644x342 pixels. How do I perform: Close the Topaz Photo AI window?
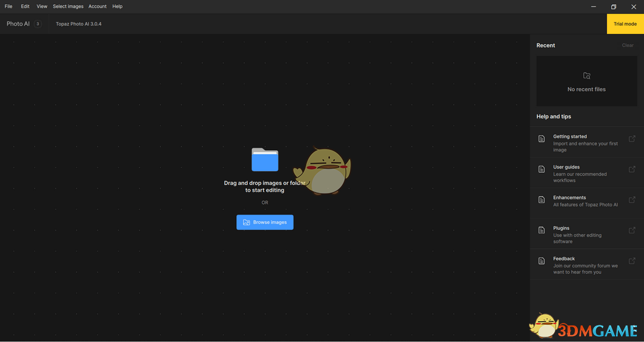(x=633, y=7)
